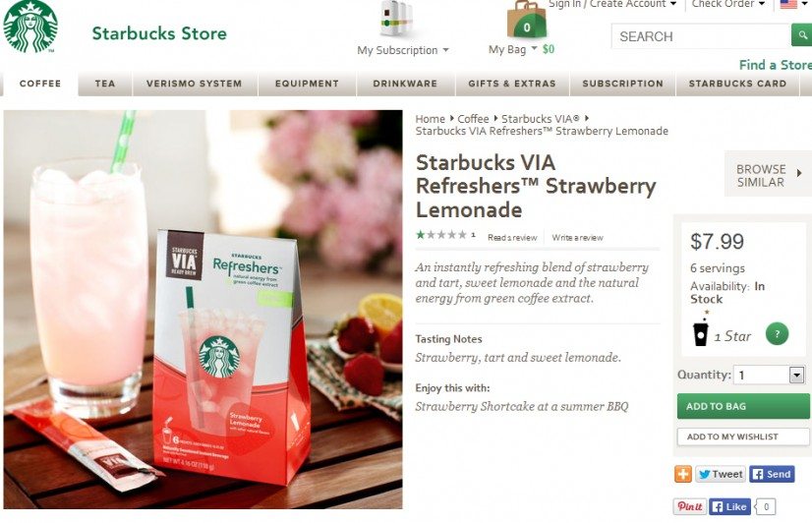The height and width of the screenshot is (523, 812).
Task: Click the Add to Bag button
Action: [742, 406]
